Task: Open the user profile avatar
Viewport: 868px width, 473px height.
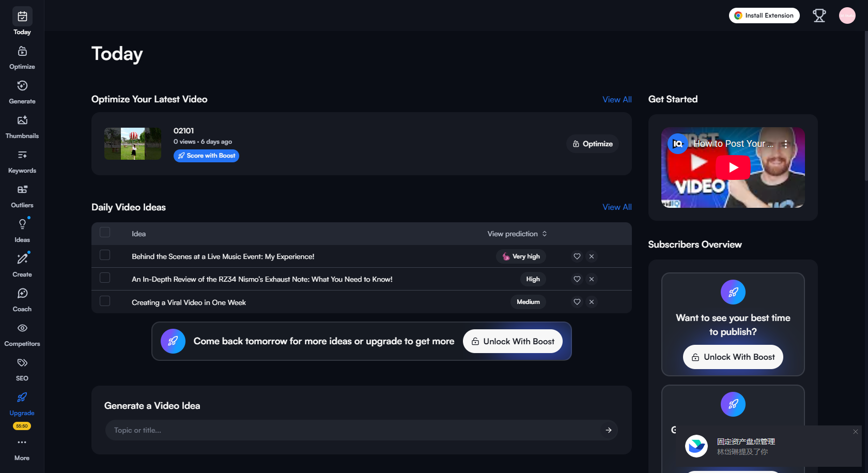Action: coord(847,16)
